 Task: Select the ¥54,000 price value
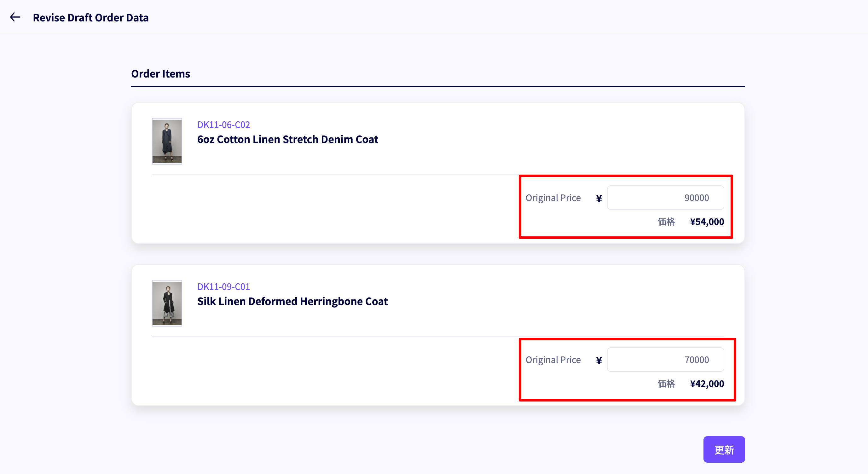[x=707, y=222]
